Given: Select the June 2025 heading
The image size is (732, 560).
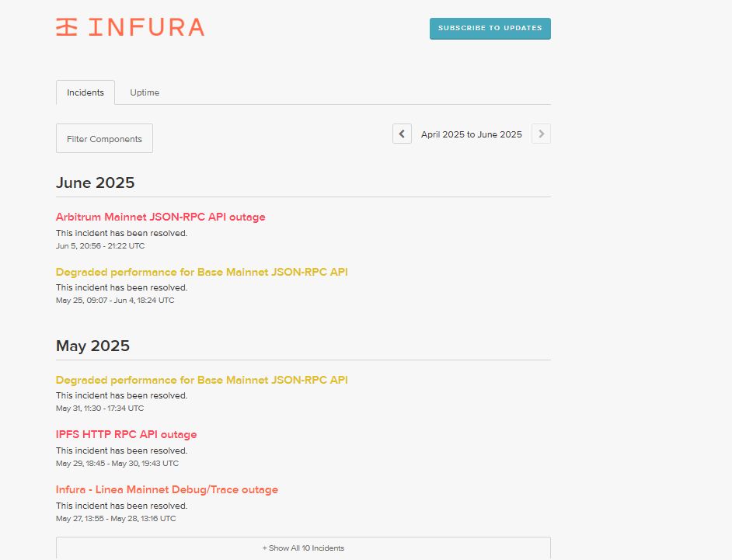Looking at the screenshot, I should click(x=96, y=183).
